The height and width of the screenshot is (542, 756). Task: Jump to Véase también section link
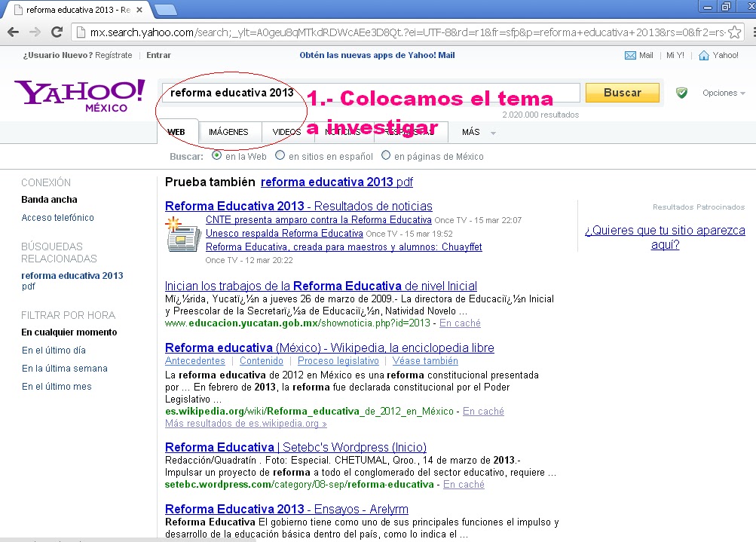[425, 360]
